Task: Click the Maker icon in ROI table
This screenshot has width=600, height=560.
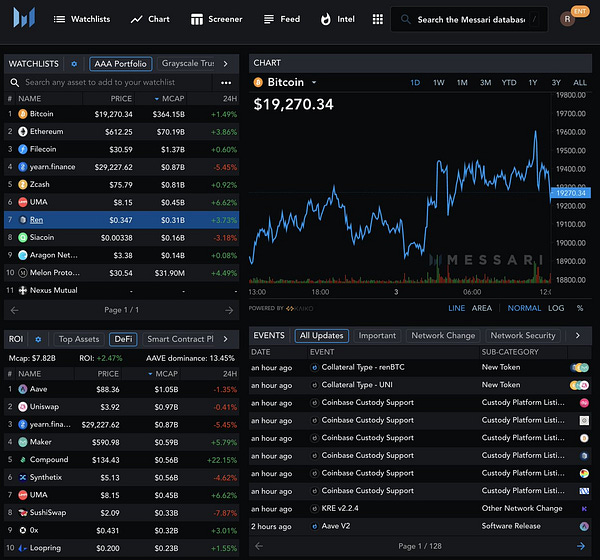Action: pos(23,442)
